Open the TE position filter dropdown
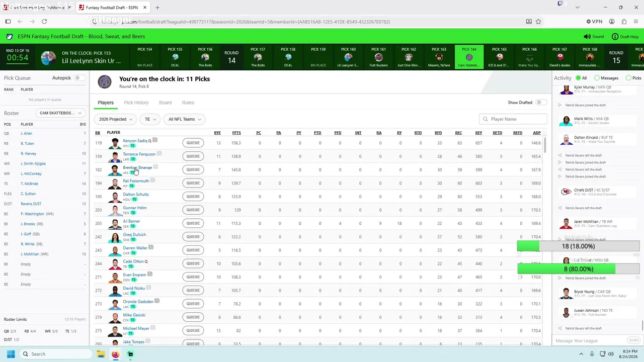This screenshot has width=644, height=362. point(149,119)
